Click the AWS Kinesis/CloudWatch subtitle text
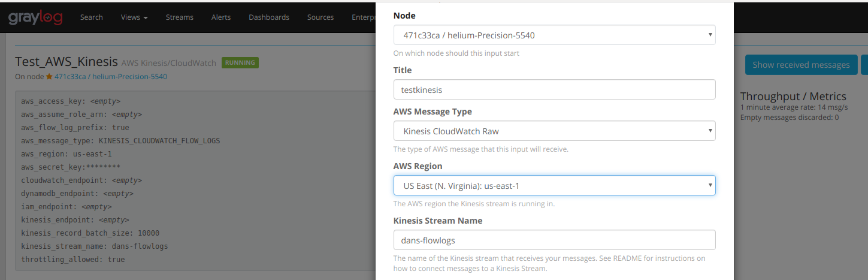 tap(168, 63)
